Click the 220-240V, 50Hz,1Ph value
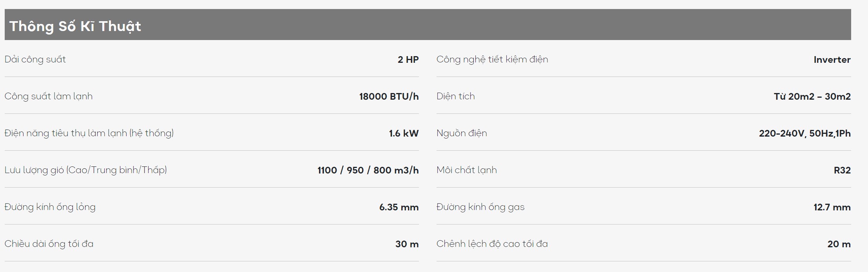The image size is (868, 272). click(805, 133)
